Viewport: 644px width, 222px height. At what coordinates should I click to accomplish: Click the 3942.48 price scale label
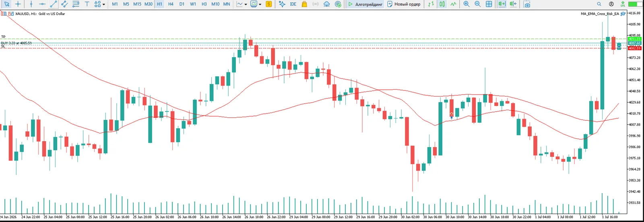635,191
